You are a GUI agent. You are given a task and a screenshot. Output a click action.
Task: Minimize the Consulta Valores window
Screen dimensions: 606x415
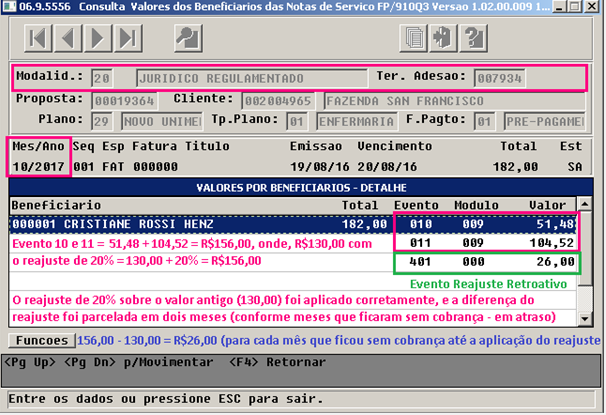point(559,7)
